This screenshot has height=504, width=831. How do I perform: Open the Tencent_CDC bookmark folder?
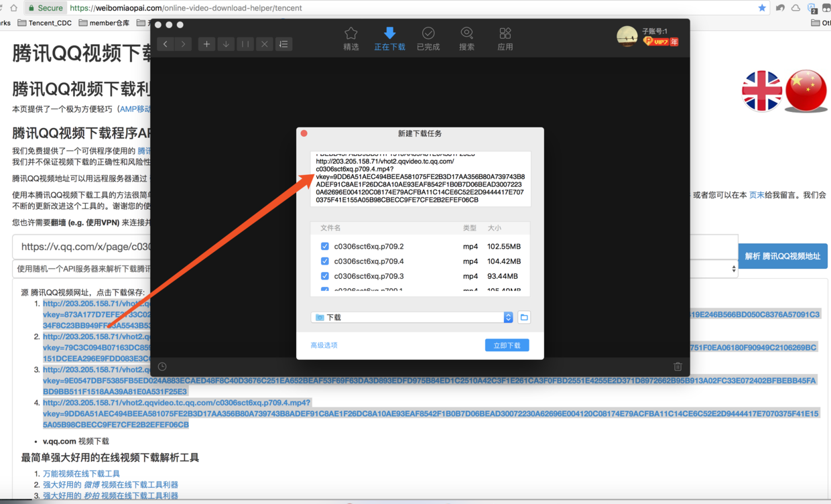pyautogui.click(x=45, y=23)
